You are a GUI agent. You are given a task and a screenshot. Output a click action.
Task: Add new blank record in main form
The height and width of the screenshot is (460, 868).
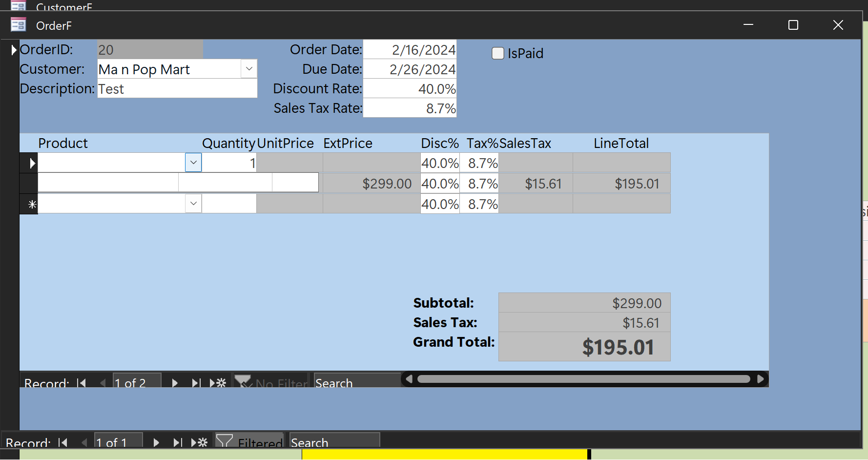click(200, 442)
